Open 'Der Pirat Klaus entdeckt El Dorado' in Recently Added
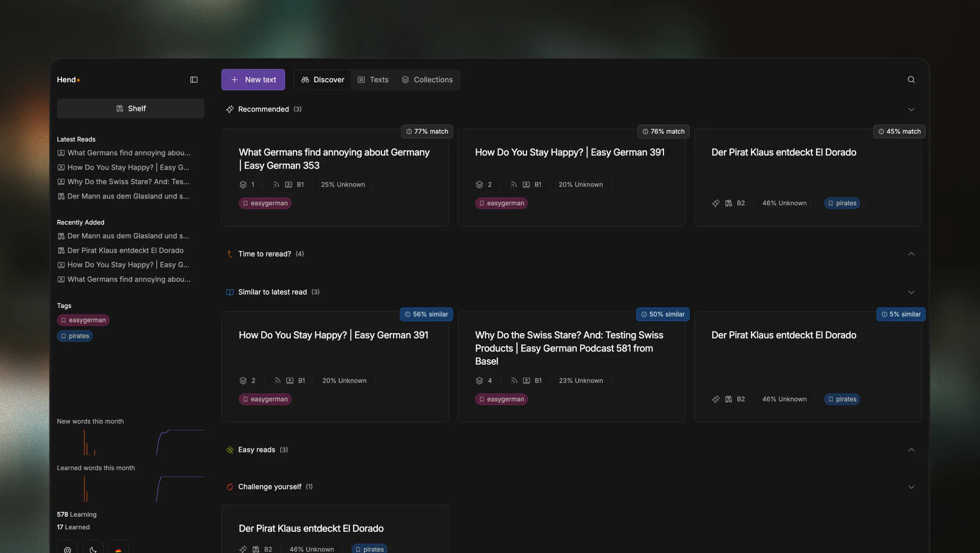980x553 pixels. 121,251
